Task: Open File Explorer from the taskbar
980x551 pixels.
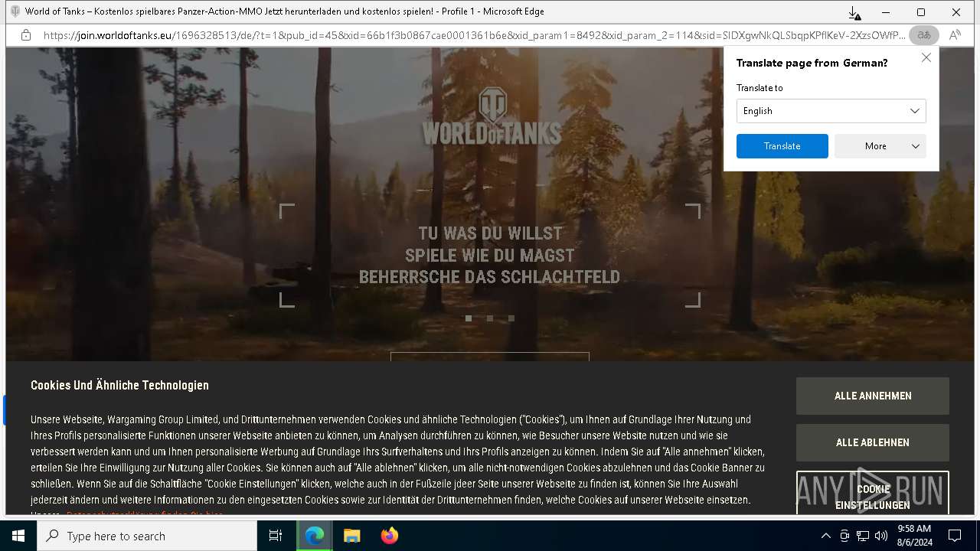Action: click(x=352, y=536)
